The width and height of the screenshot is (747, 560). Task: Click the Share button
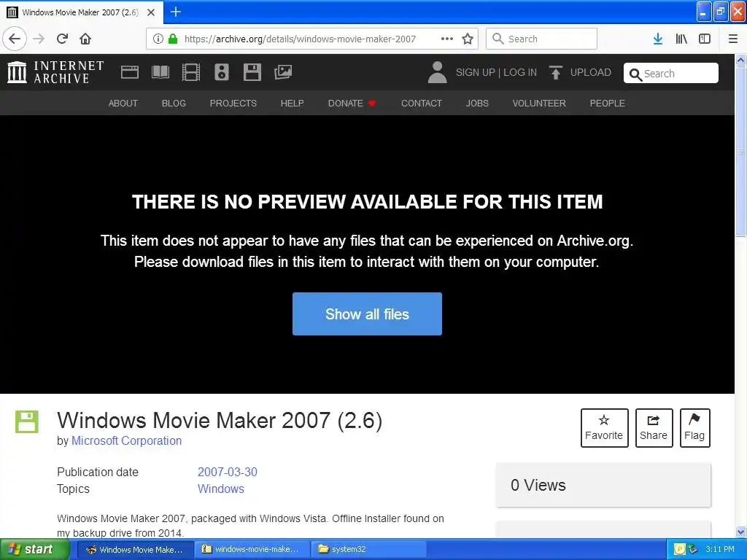pos(654,427)
